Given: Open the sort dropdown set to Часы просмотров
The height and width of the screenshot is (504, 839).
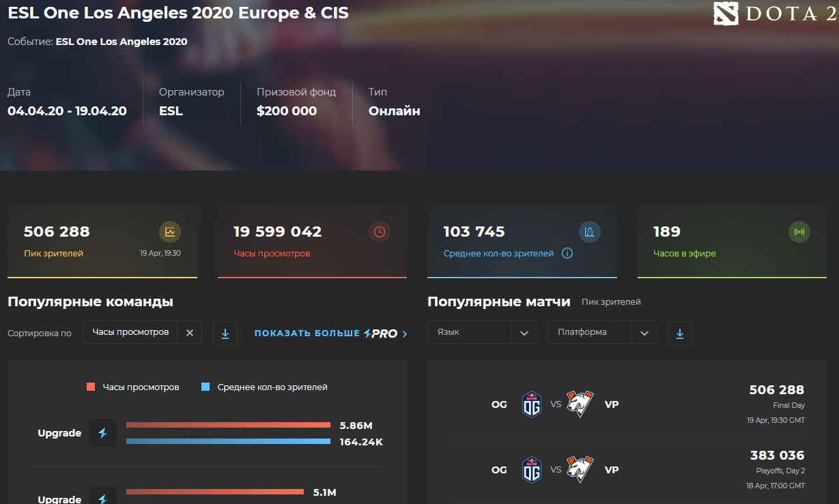Looking at the screenshot, I should (130, 333).
